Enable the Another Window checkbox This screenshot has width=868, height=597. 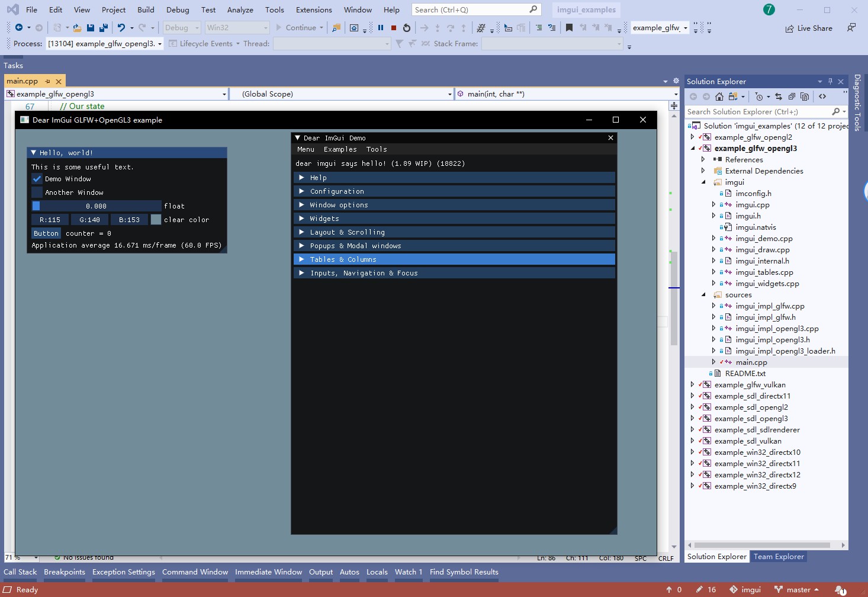click(37, 192)
